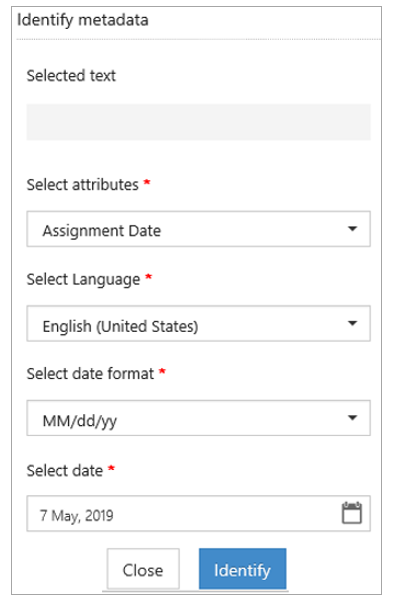This screenshot has width=396, height=605.
Task: Click the Identify button
Action: [242, 569]
